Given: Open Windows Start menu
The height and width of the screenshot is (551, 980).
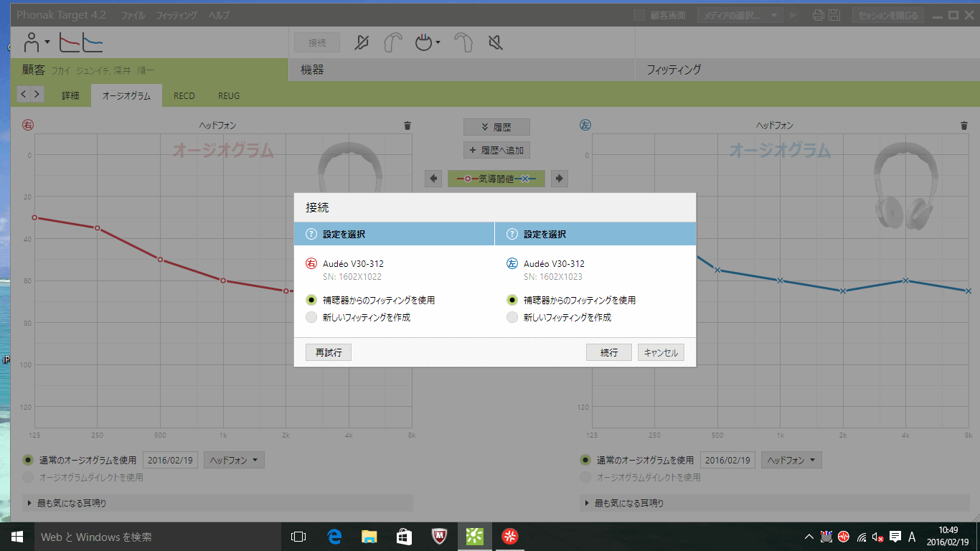Looking at the screenshot, I should click(17, 537).
